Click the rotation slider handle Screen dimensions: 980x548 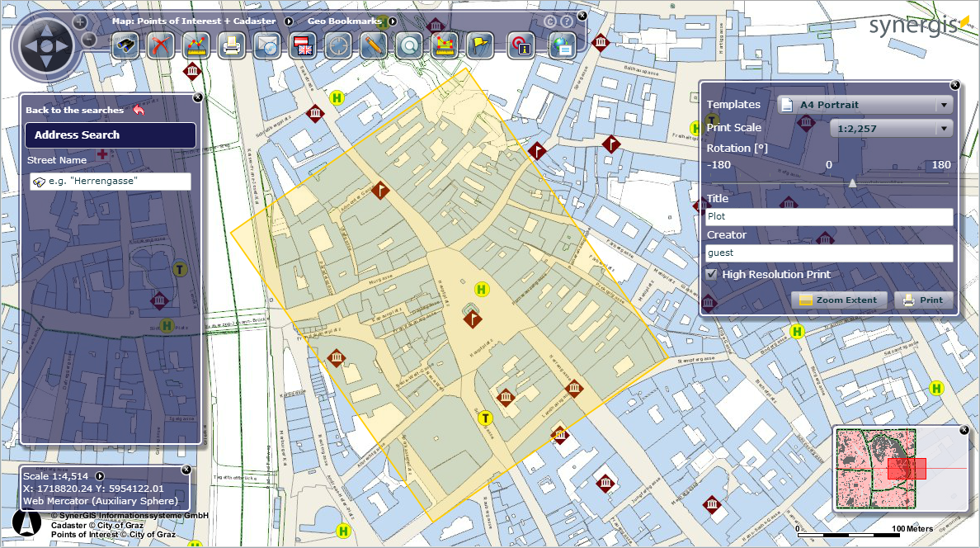point(852,183)
